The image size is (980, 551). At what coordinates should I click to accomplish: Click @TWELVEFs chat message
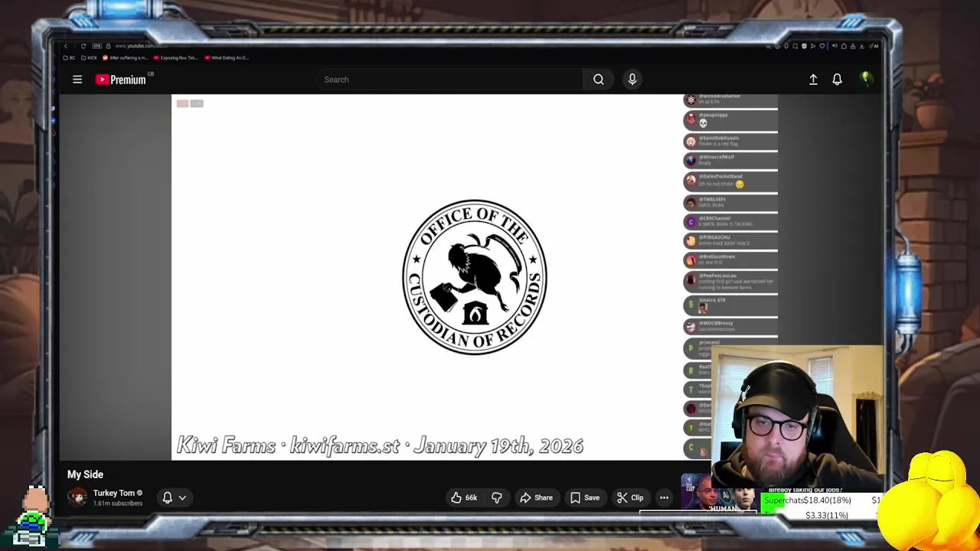730,202
